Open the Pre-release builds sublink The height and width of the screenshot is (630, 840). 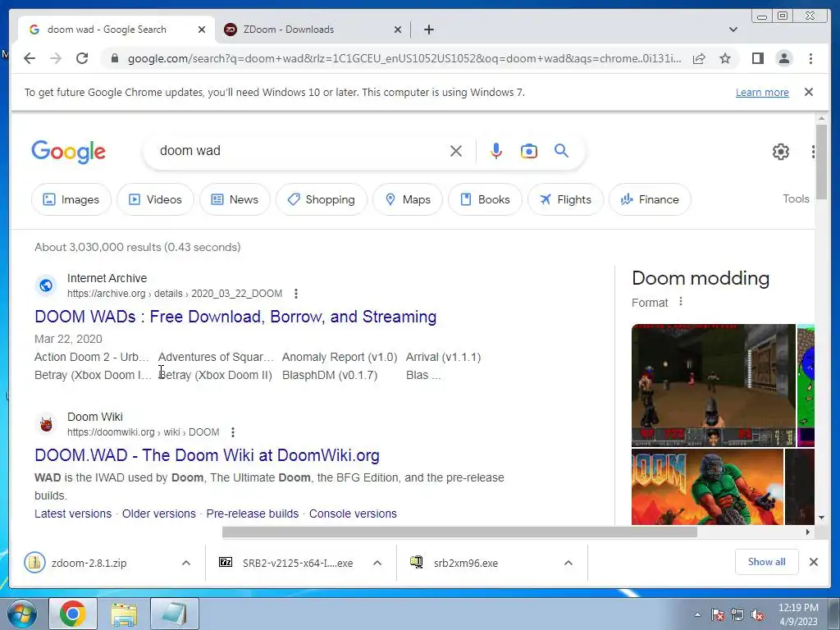pyautogui.click(x=253, y=514)
